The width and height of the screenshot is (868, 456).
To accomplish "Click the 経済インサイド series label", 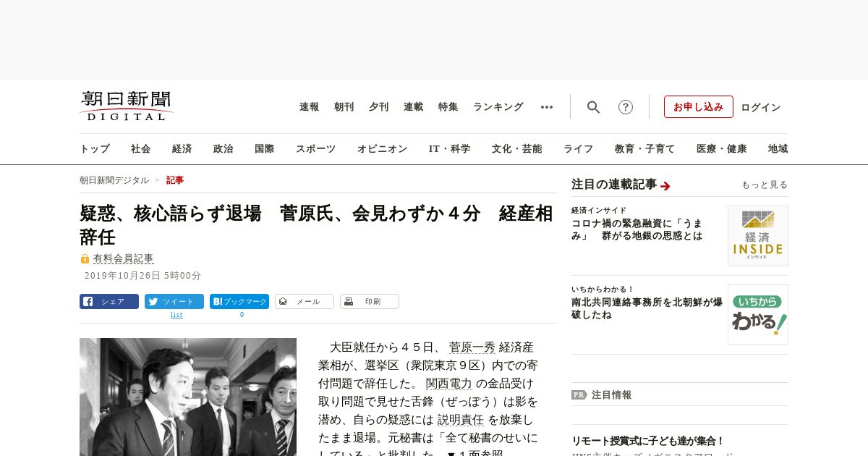I will tap(599, 211).
